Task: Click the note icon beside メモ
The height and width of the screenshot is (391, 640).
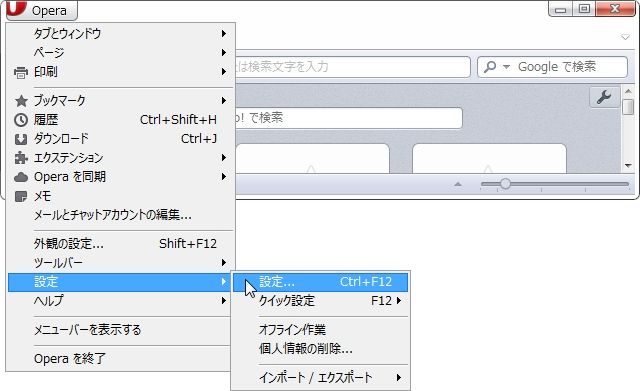Action: [x=21, y=196]
